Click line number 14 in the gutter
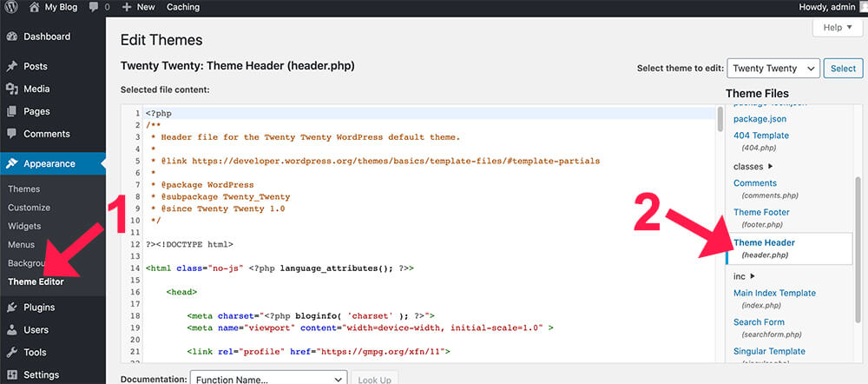This screenshot has height=384, width=868. [135, 268]
